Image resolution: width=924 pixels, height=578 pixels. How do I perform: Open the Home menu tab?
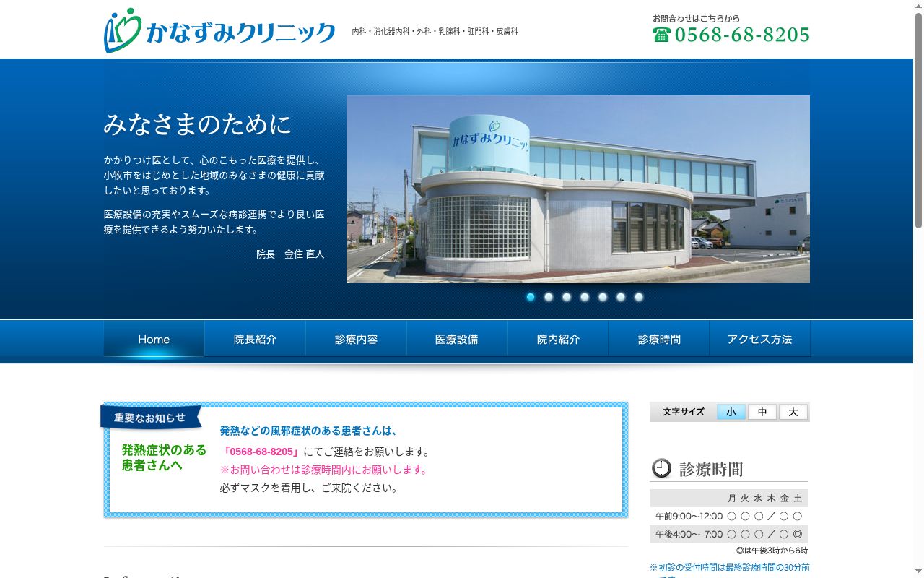[154, 339]
